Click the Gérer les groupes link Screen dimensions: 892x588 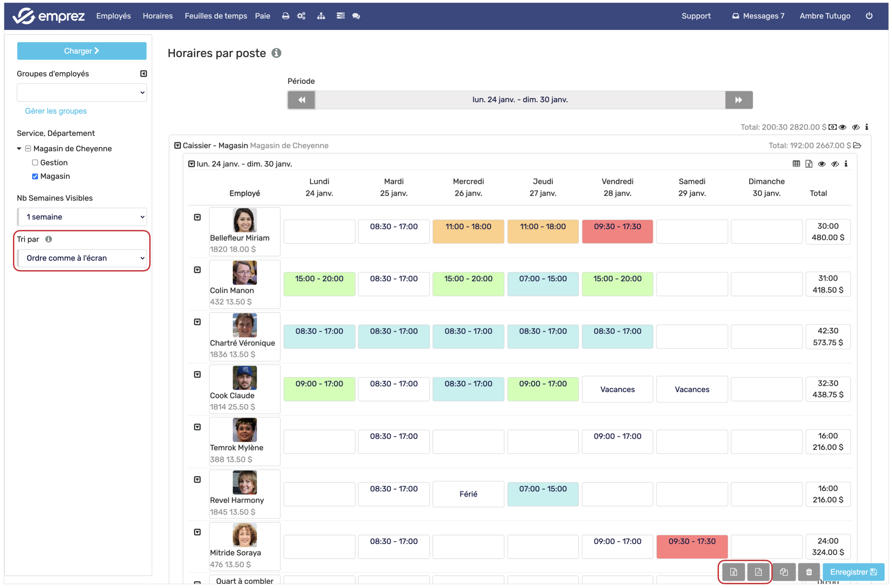click(56, 111)
